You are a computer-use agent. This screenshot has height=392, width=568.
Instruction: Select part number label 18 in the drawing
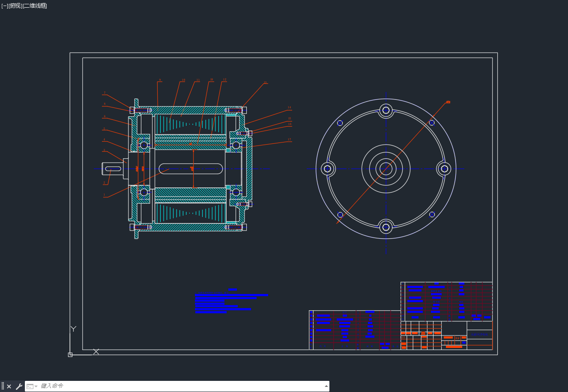(211, 80)
